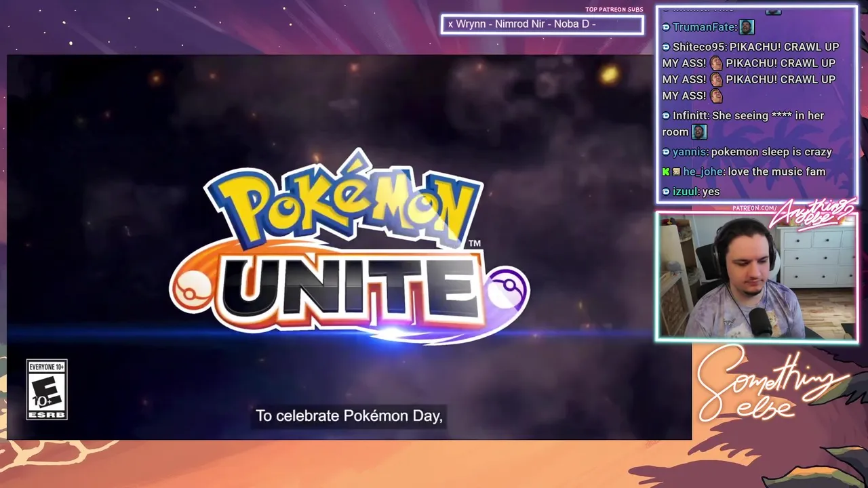The width and height of the screenshot is (868, 488).
Task: Click the badge icon before TrumanFate
Action: tap(666, 27)
